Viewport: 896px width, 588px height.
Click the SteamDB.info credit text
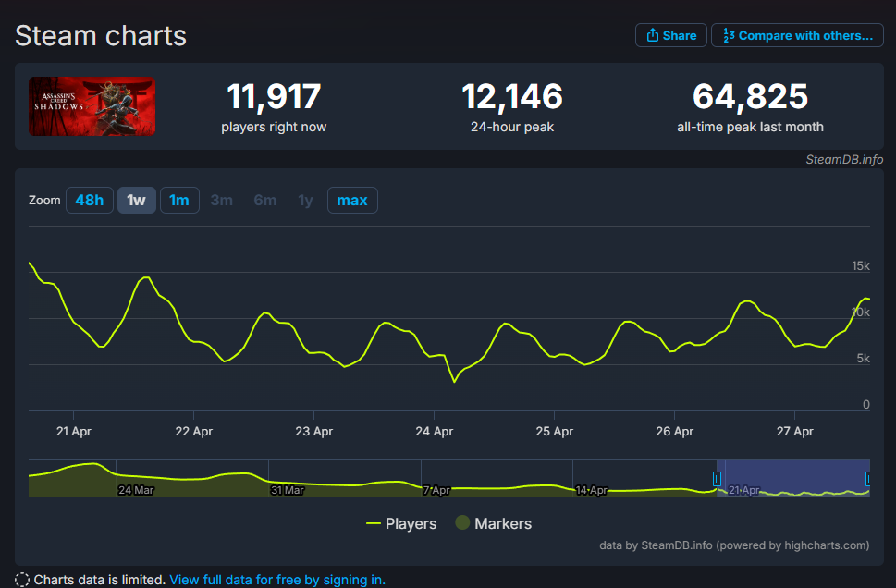tap(844, 159)
